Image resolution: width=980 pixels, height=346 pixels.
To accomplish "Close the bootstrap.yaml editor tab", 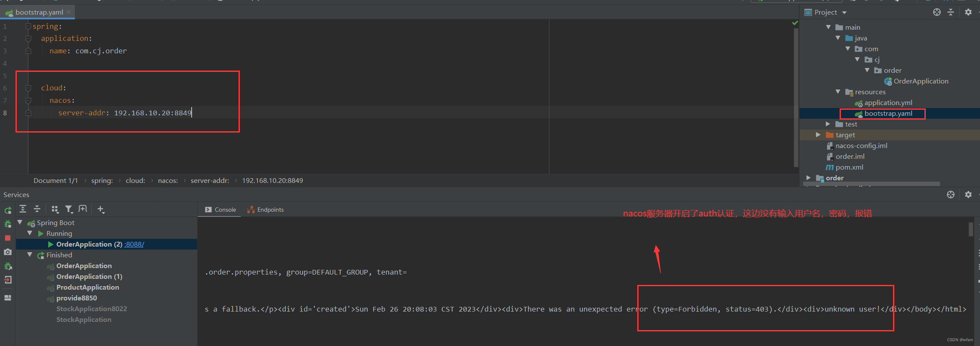I will pos(68,12).
